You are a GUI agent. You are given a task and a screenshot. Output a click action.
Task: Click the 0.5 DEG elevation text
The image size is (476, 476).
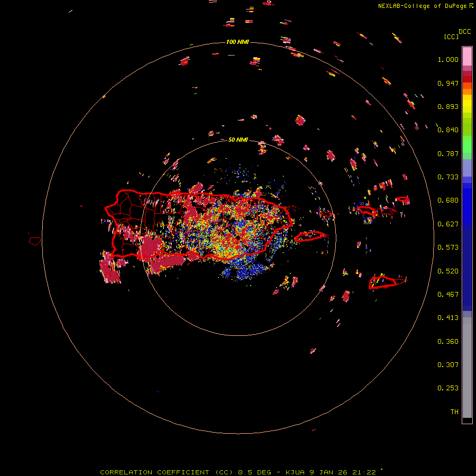tap(255, 472)
